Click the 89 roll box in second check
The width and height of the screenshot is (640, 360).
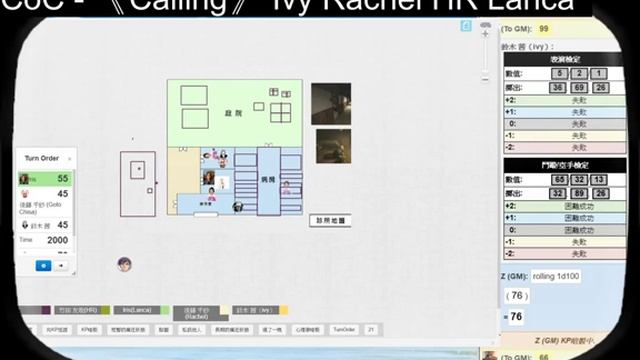579,193
